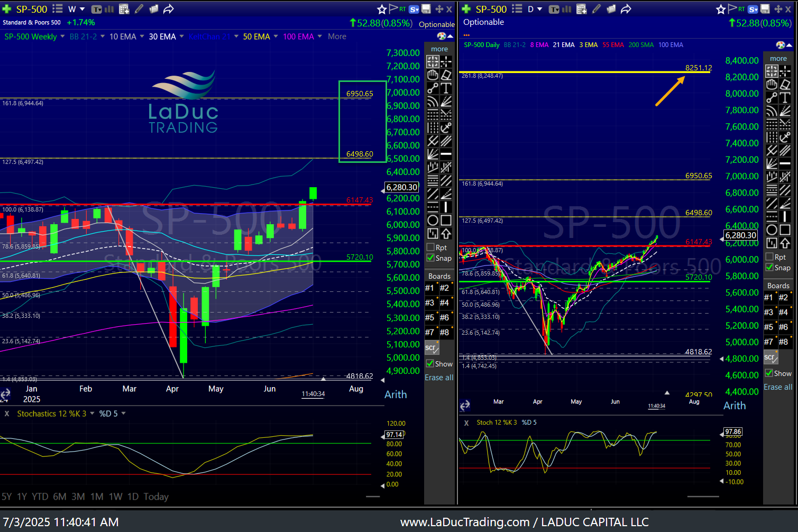Select the eraser tool in weekly drawing palette

pyautogui.click(x=446, y=75)
